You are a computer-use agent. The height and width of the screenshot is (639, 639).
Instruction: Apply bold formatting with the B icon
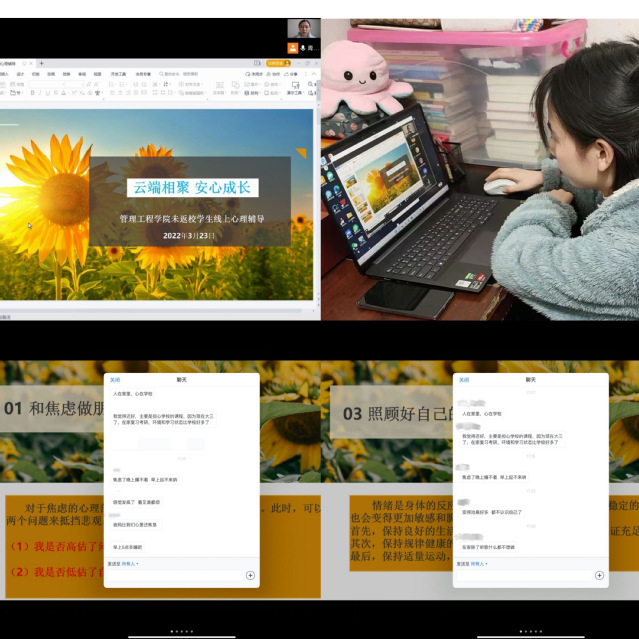pos(32,92)
